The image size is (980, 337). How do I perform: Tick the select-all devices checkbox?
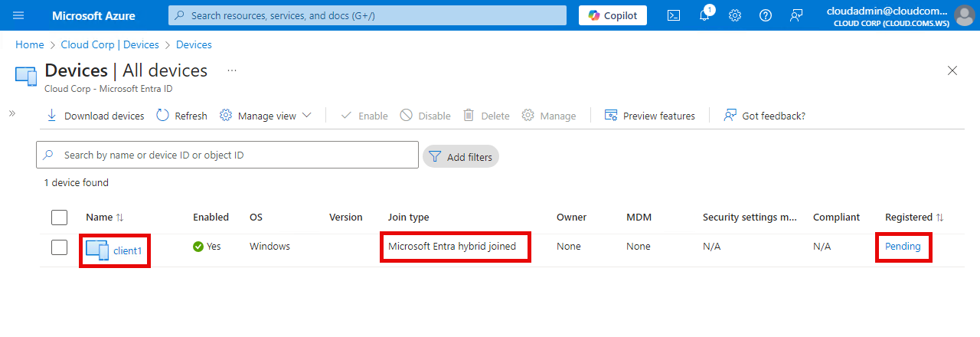59,218
